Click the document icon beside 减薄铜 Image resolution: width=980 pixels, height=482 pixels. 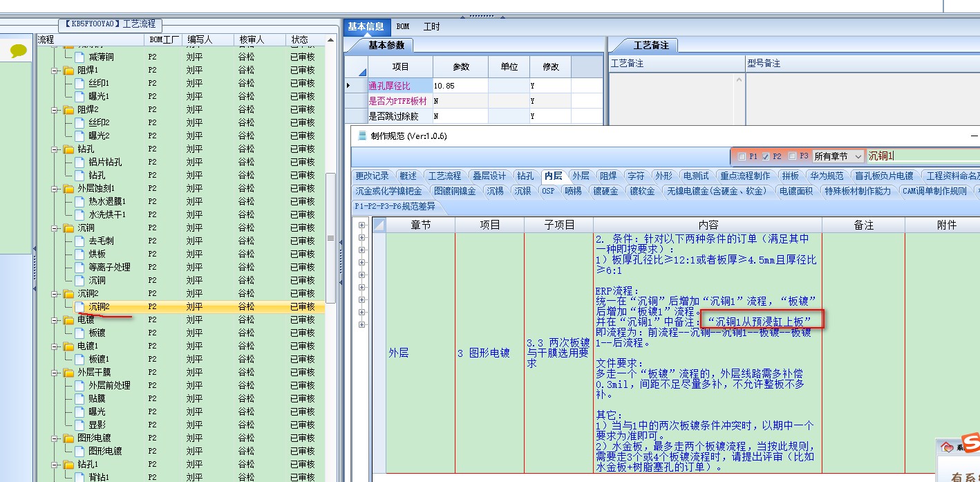[79, 57]
